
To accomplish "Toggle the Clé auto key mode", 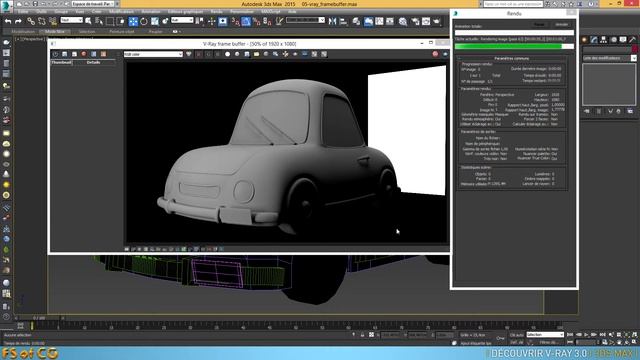I will pos(516,335).
